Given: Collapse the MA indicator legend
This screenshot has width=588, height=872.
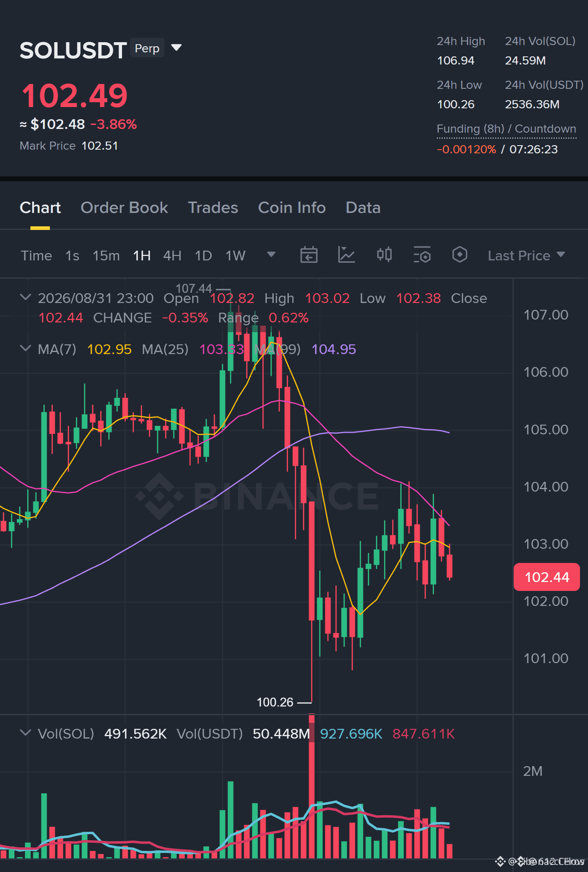Looking at the screenshot, I should 25,348.
